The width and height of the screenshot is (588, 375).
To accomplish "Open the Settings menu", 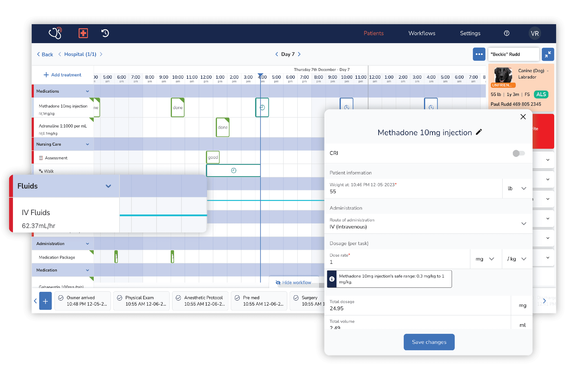I will tap(470, 33).
